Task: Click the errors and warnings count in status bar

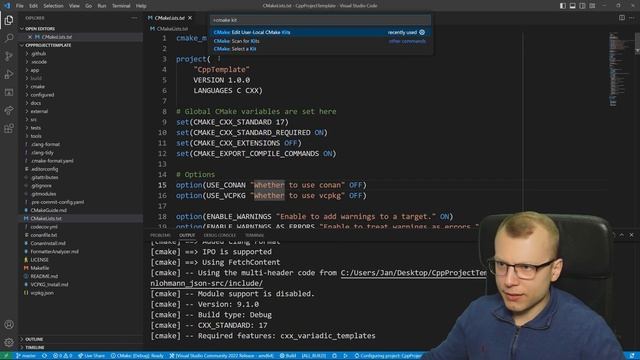Action: tap(62, 356)
